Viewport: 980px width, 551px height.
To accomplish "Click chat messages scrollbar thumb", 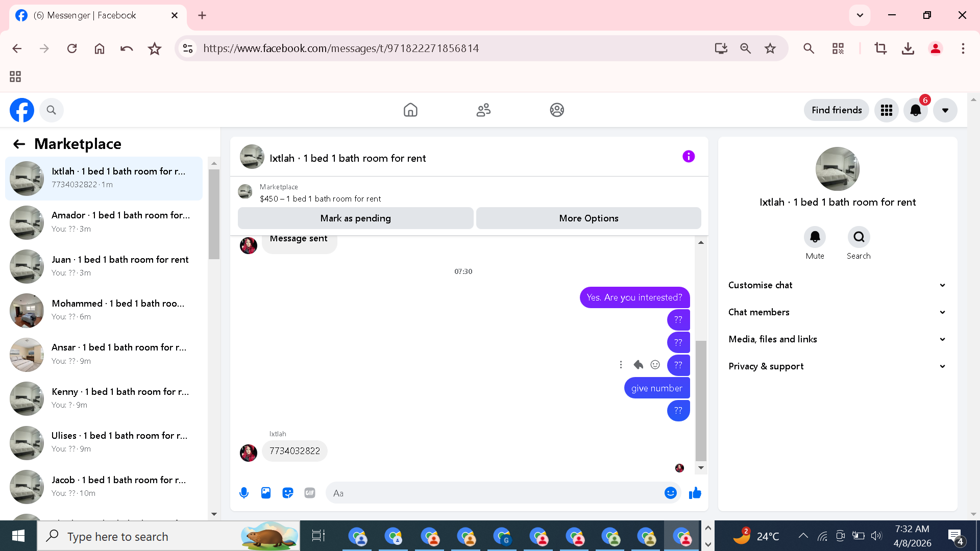I will (701, 400).
